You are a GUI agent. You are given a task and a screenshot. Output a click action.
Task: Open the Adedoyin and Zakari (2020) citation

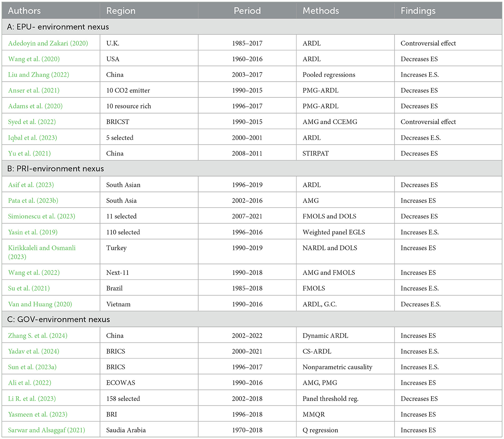point(48,43)
